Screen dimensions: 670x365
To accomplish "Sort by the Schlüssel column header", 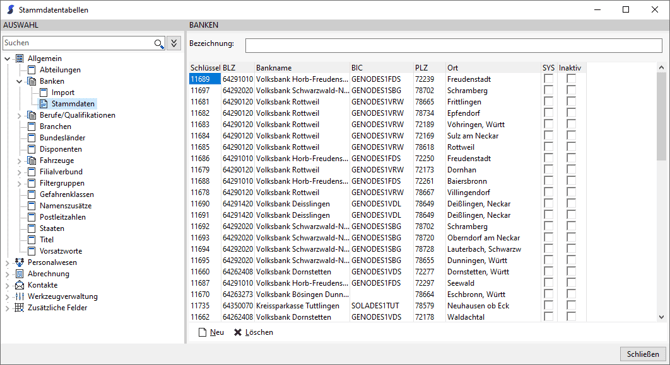I will [205, 68].
